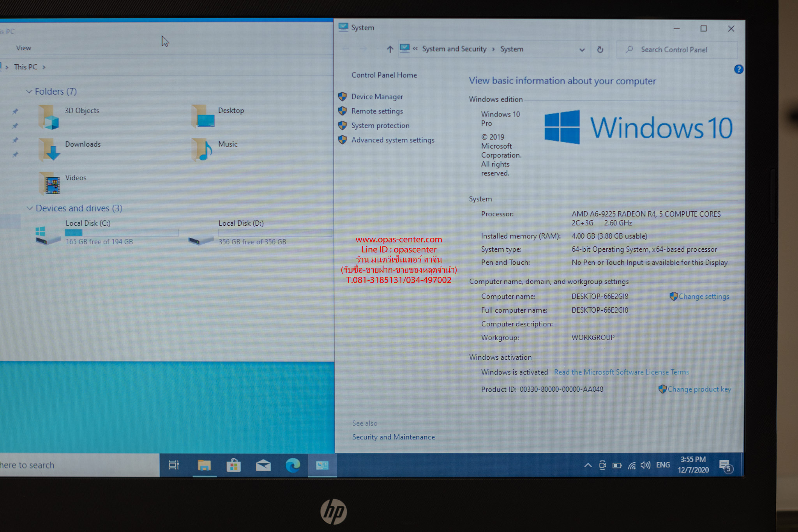
Task: Select the Desktop folder icon
Action: pos(203,116)
